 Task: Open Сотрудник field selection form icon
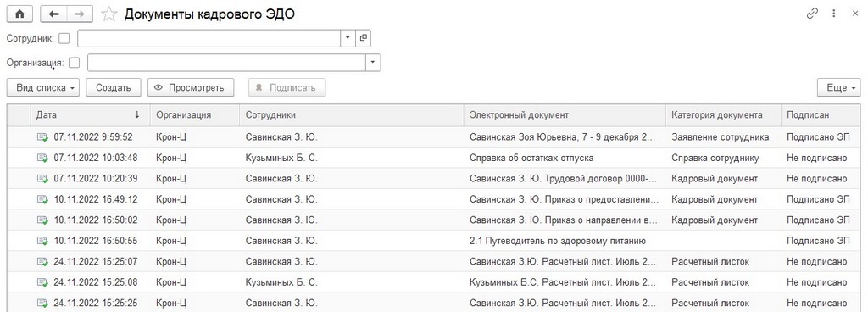tap(363, 38)
